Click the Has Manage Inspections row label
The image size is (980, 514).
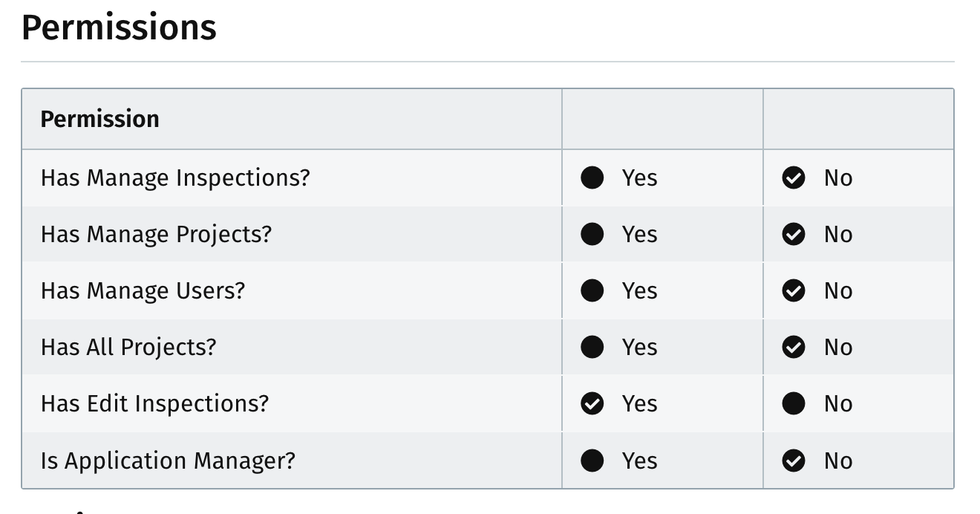[175, 178]
